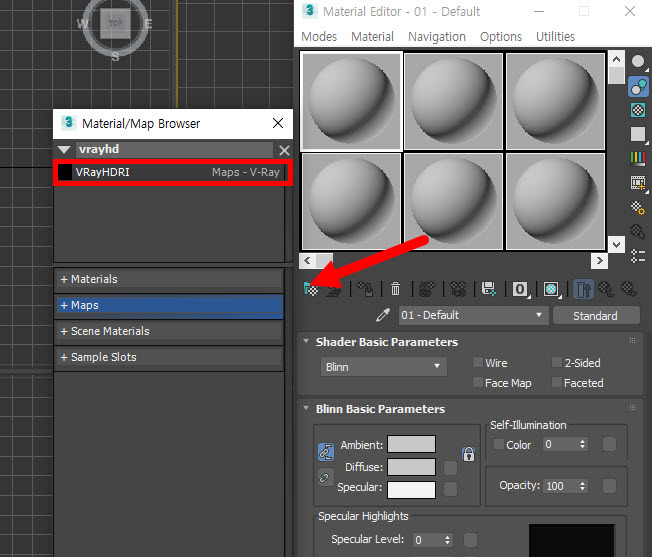
Task: Click the Go to Parent icon
Action: coord(606,289)
